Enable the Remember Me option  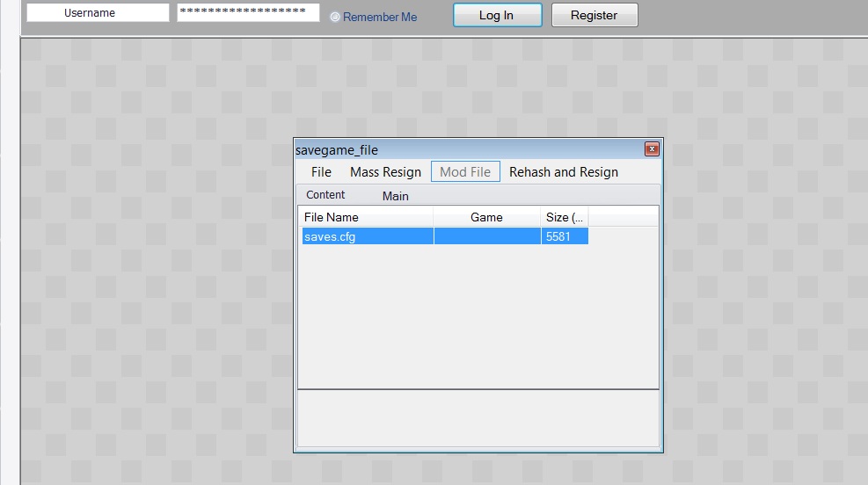pos(335,18)
